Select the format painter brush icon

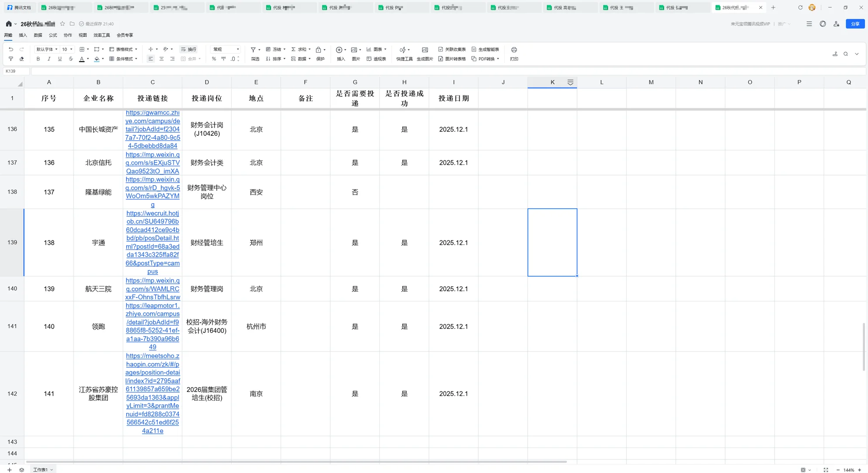(x=11, y=59)
